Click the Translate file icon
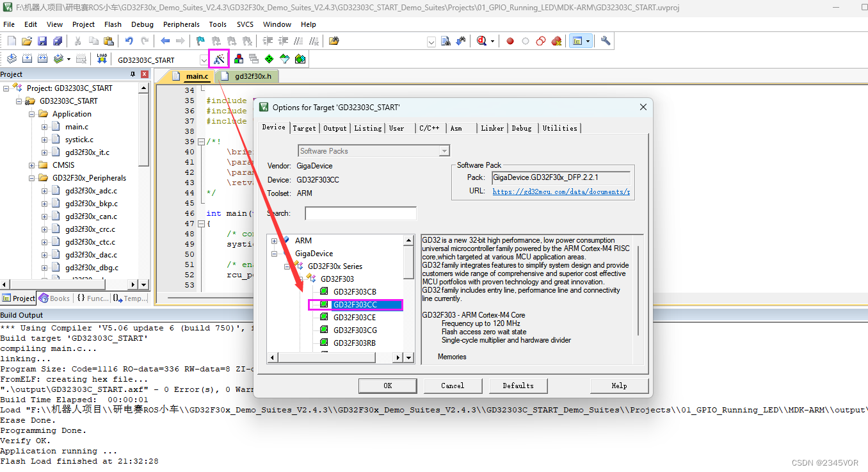 click(x=12, y=59)
